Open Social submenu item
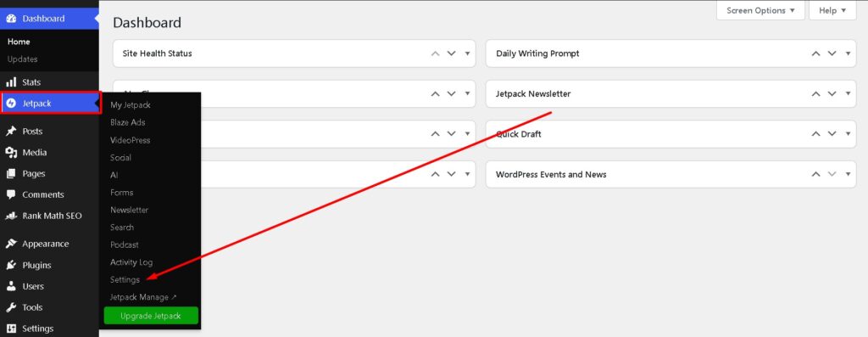Image resolution: width=868 pixels, height=337 pixels. point(120,157)
